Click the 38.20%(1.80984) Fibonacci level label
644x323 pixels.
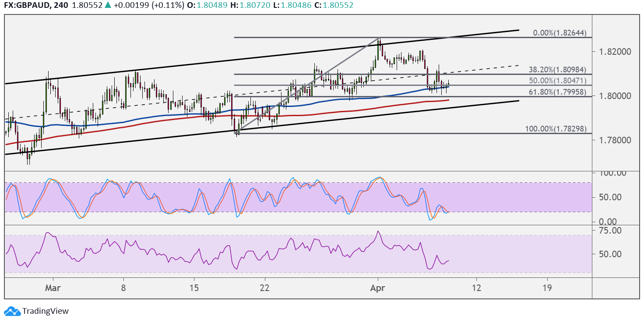click(557, 69)
